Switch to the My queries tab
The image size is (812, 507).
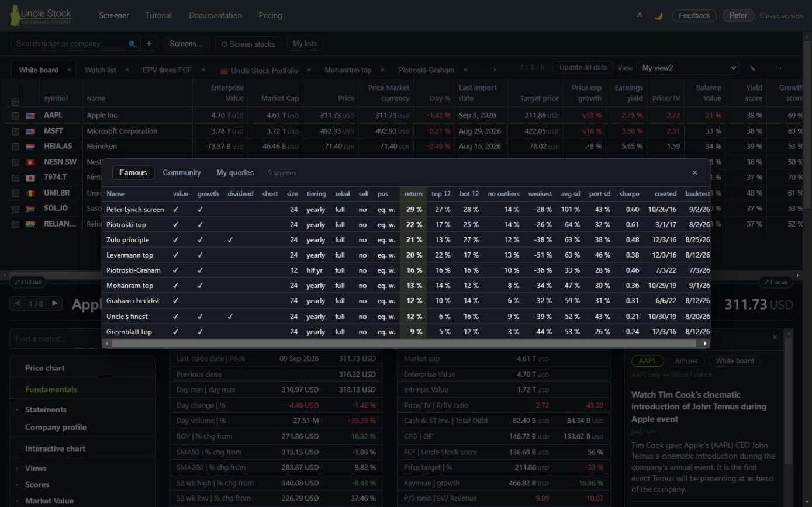tap(235, 172)
